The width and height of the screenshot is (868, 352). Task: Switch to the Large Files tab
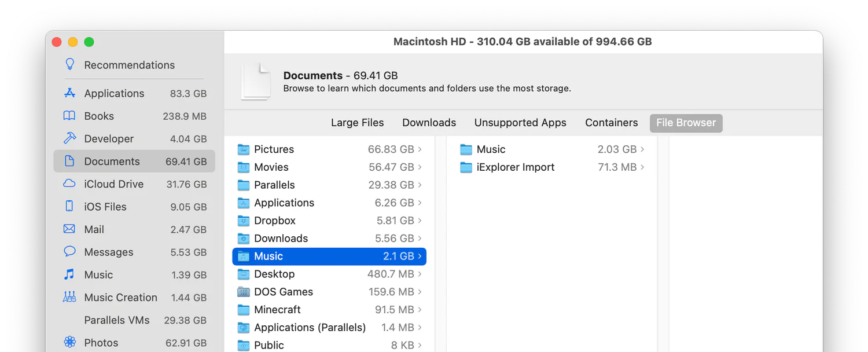tap(357, 123)
